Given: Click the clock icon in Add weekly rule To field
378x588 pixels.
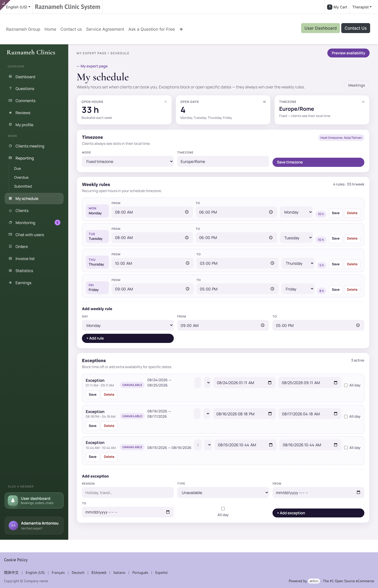Looking at the screenshot, I should coord(358,325).
